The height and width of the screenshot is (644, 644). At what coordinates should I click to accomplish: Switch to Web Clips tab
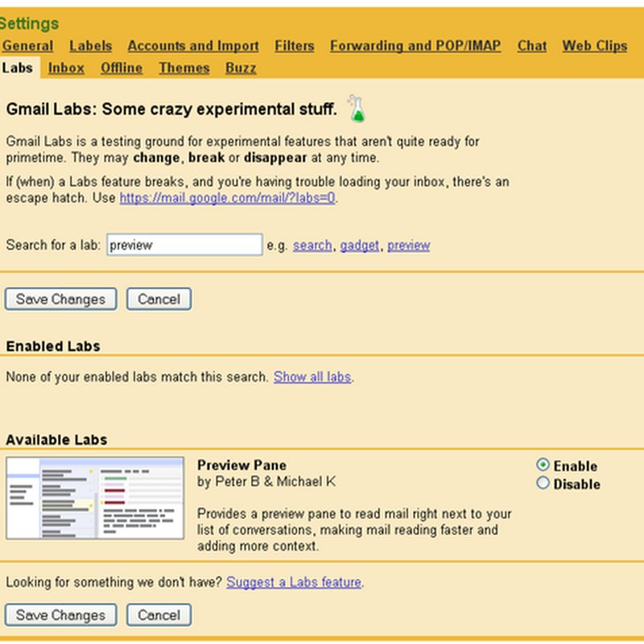pyautogui.click(x=595, y=46)
